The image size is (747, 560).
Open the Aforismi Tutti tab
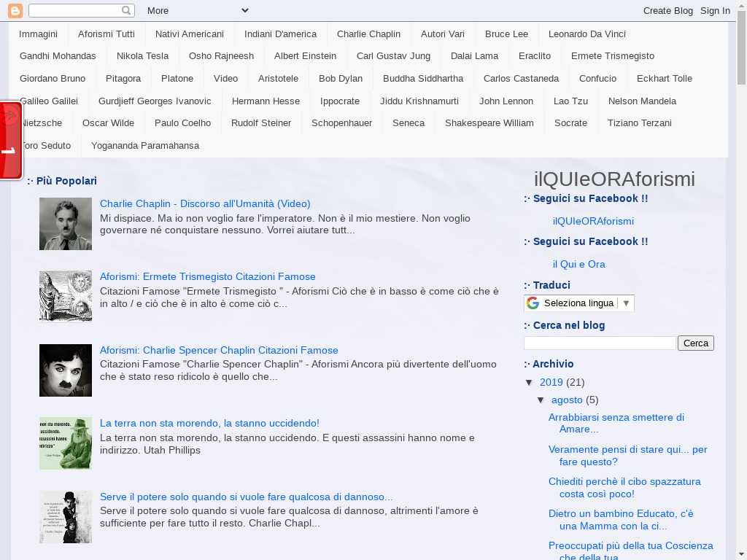click(x=107, y=34)
